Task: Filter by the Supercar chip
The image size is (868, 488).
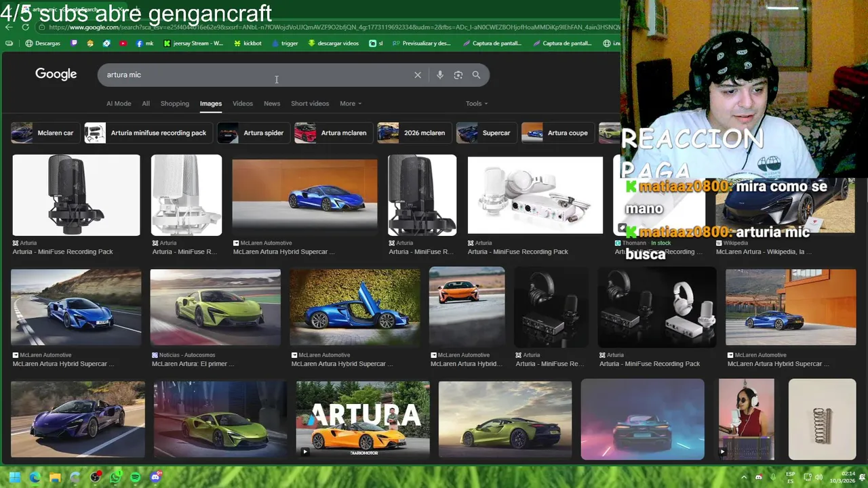Action: click(486, 133)
